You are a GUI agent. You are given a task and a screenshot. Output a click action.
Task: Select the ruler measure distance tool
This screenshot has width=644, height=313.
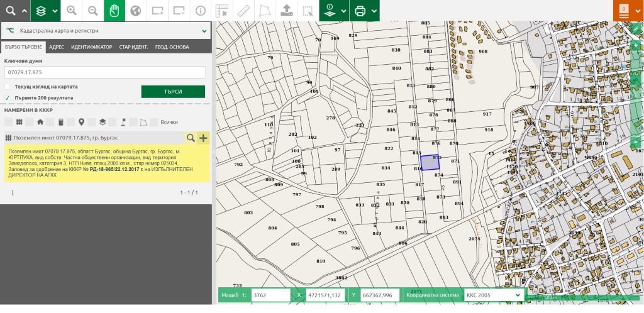pos(243,11)
